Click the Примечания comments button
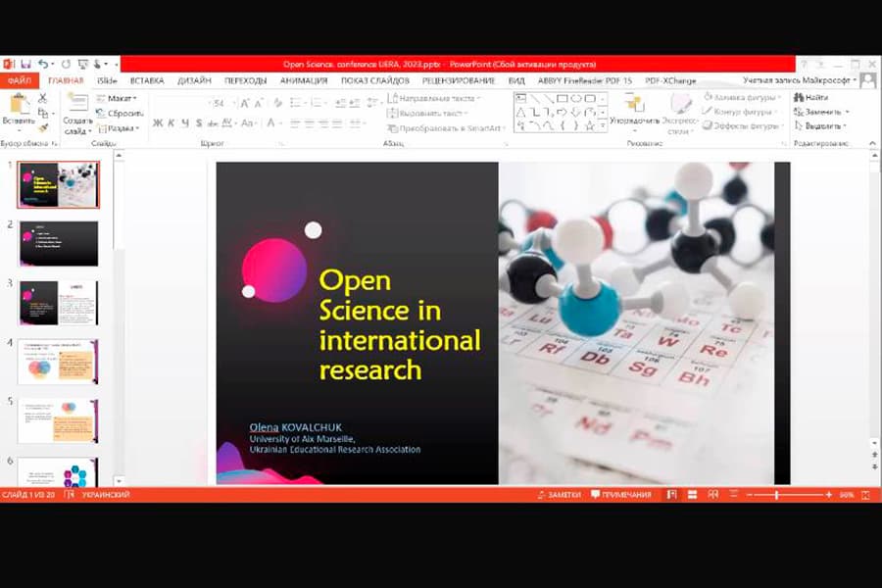882x588 pixels. pos(621,495)
